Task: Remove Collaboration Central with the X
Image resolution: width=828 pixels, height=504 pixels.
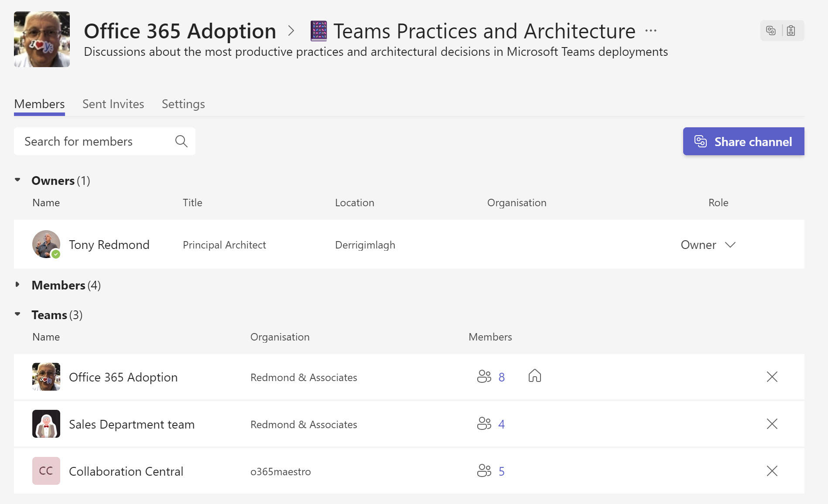Action: point(772,471)
